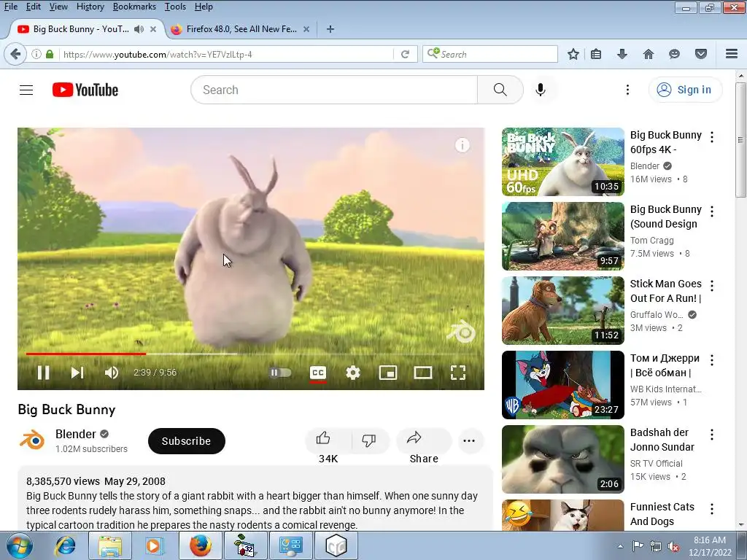Like the video with thumbs up
Viewport: 747px width, 560px height.
click(x=328, y=440)
